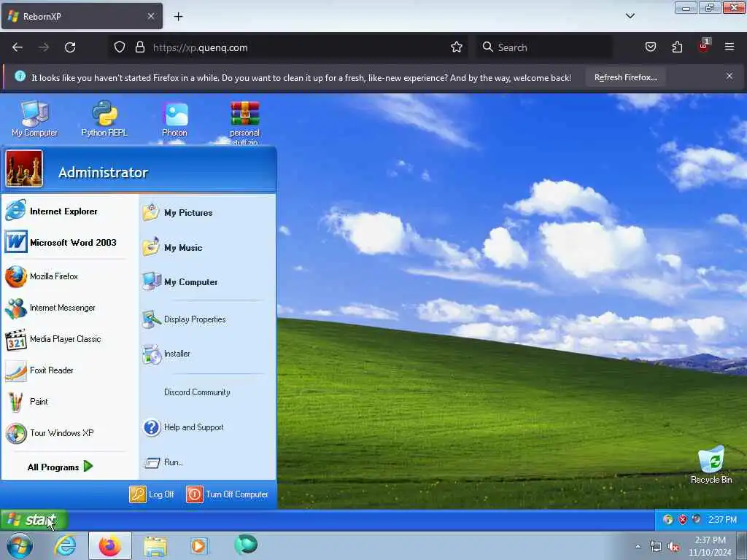
Task: Click the green round taskbar app
Action: pyautogui.click(x=246, y=545)
